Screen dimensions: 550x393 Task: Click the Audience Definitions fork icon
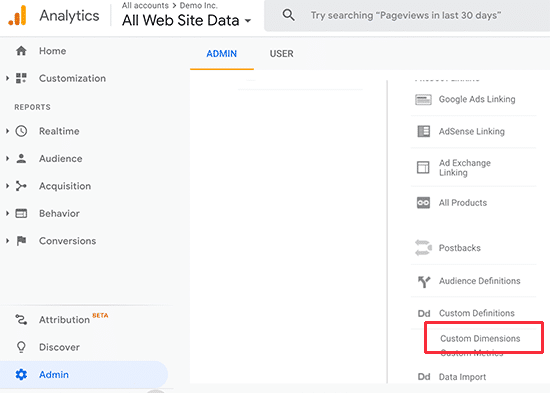424,281
